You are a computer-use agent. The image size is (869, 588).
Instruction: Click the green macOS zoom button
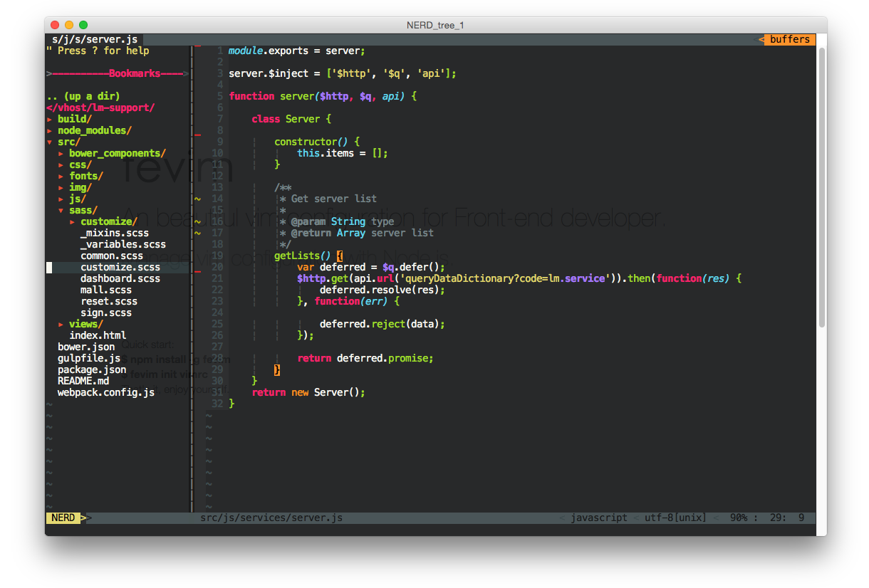(x=83, y=25)
